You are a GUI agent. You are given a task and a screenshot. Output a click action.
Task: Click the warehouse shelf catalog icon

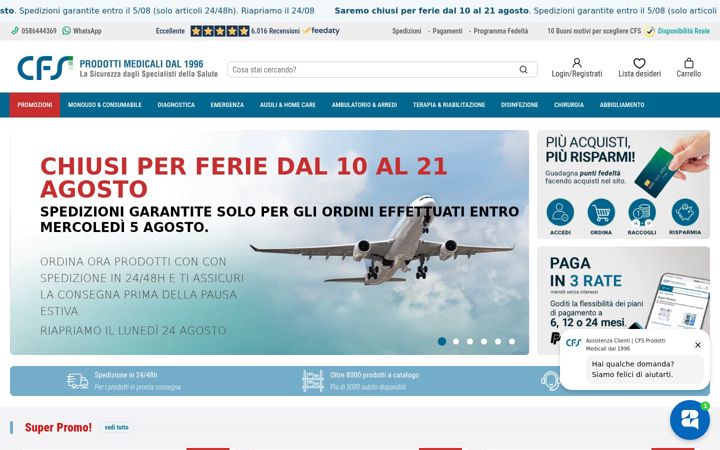tap(313, 381)
